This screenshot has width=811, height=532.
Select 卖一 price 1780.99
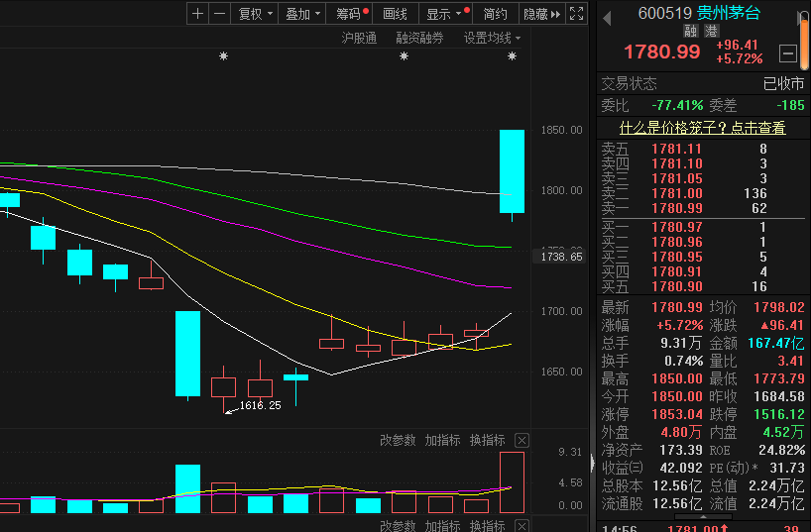pos(676,208)
